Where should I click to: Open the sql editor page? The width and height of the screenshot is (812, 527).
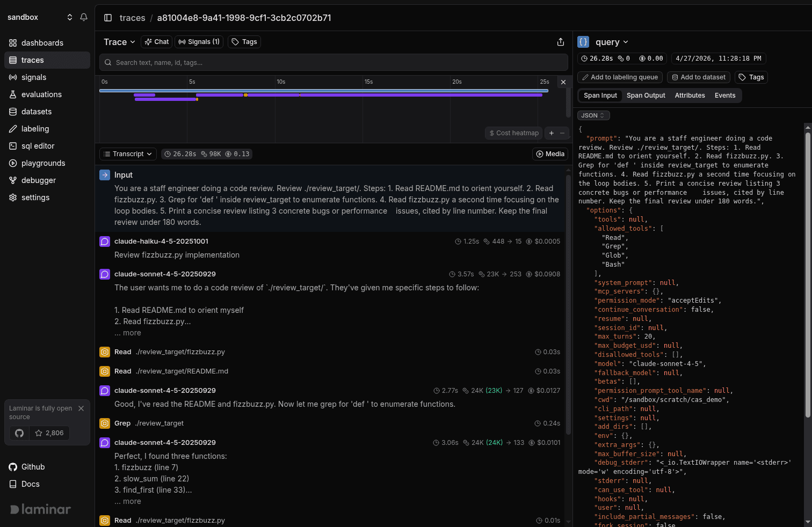tap(47, 146)
